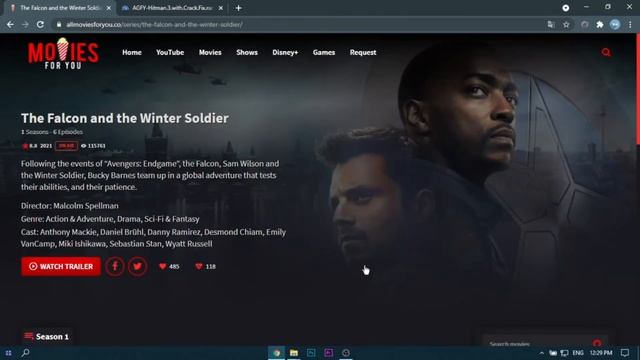The image size is (640, 360).
Task: Click The Falcon and the Winter Soldier title
Action: [x=125, y=118]
